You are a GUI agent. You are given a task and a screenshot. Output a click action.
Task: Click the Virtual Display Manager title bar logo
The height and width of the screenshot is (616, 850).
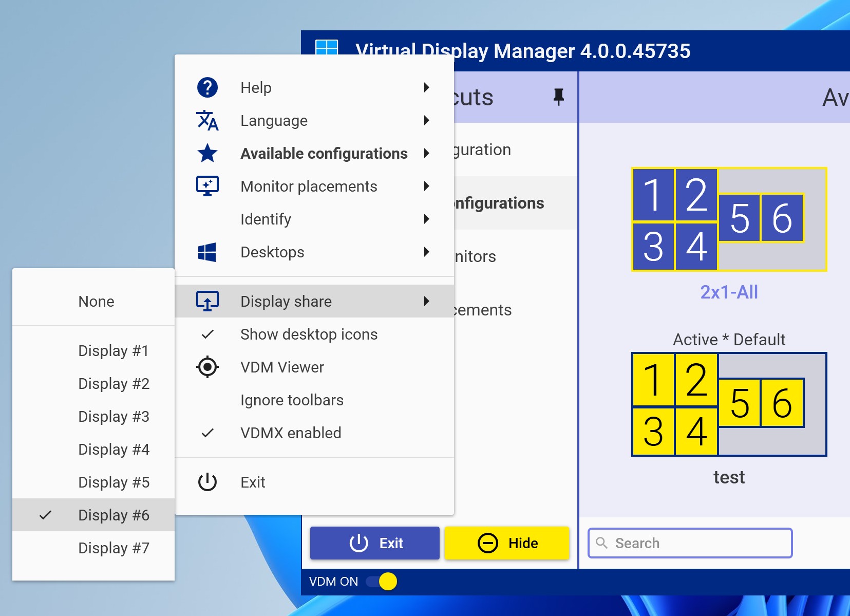[327, 48]
